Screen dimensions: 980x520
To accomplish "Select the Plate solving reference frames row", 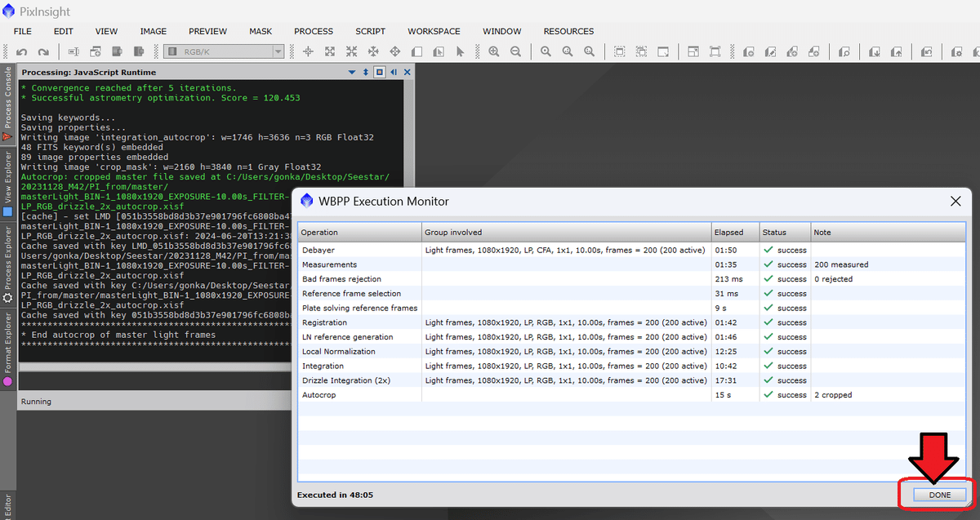I will 631,308.
